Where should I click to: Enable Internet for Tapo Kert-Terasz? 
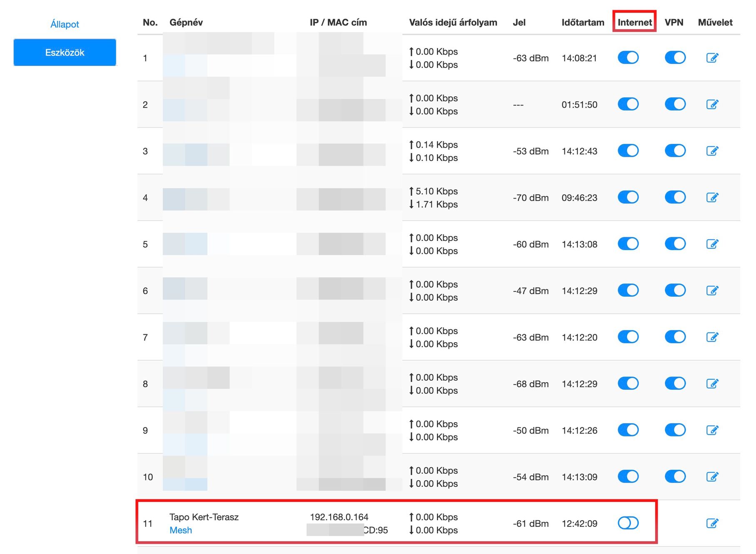click(628, 523)
